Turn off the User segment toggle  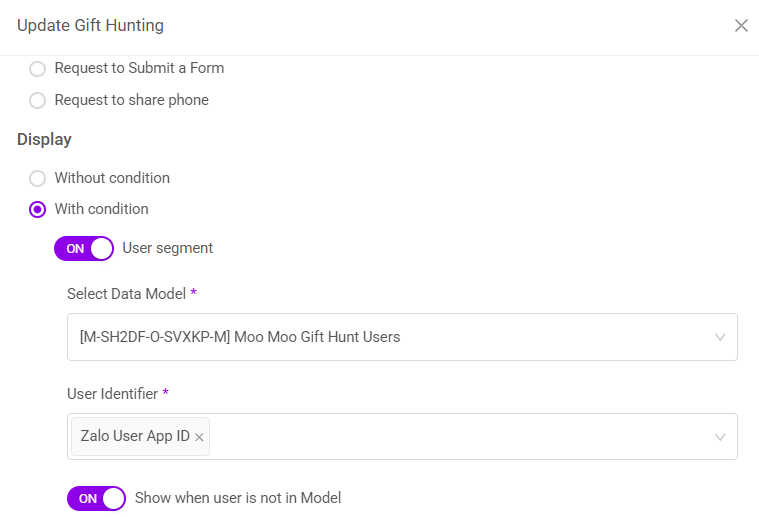[x=84, y=248]
